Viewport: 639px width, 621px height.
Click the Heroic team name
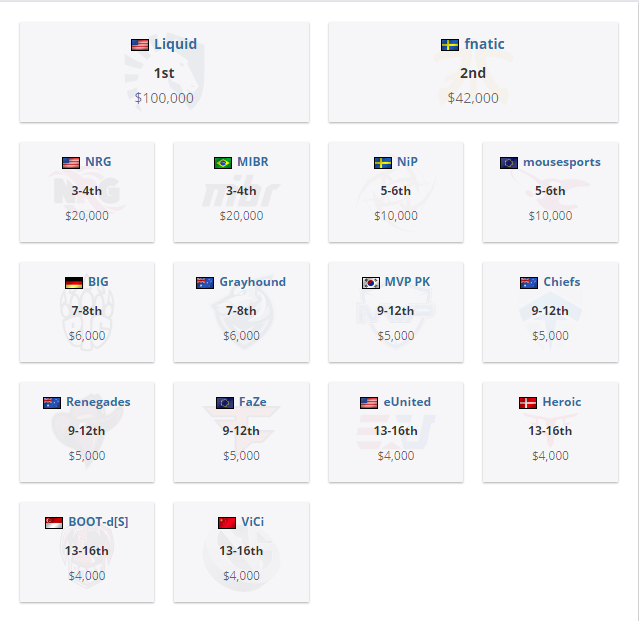pyautogui.click(x=562, y=402)
